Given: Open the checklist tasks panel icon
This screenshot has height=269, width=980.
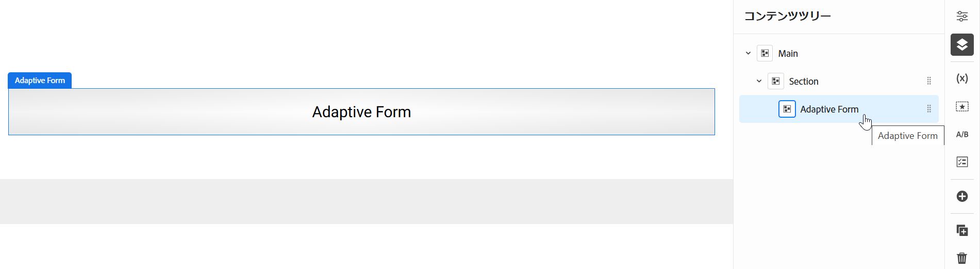Looking at the screenshot, I should [962, 162].
